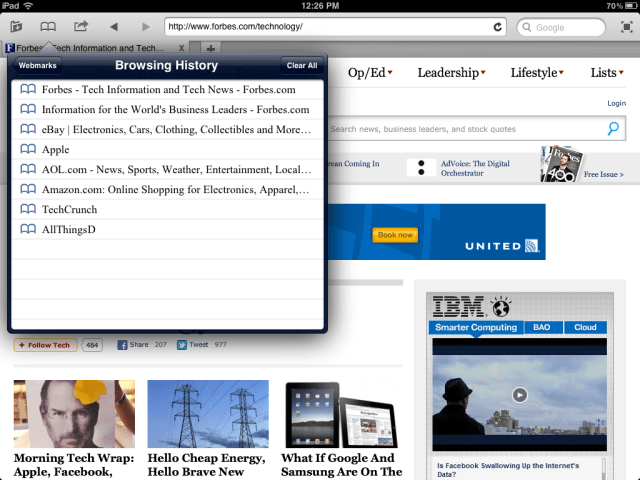Screen dimensions: 640x480
Task: Close the Forbes tab with X
Action: 181,48
